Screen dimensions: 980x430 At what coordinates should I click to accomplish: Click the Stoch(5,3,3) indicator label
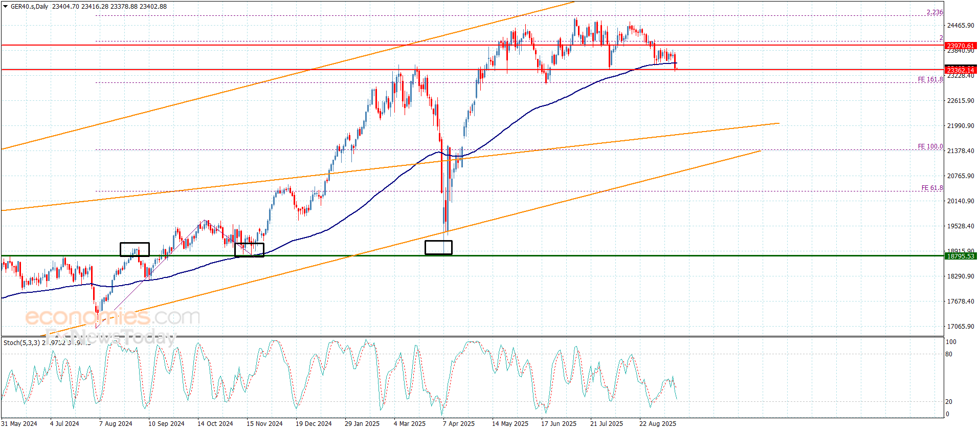(x=21, y=342)
